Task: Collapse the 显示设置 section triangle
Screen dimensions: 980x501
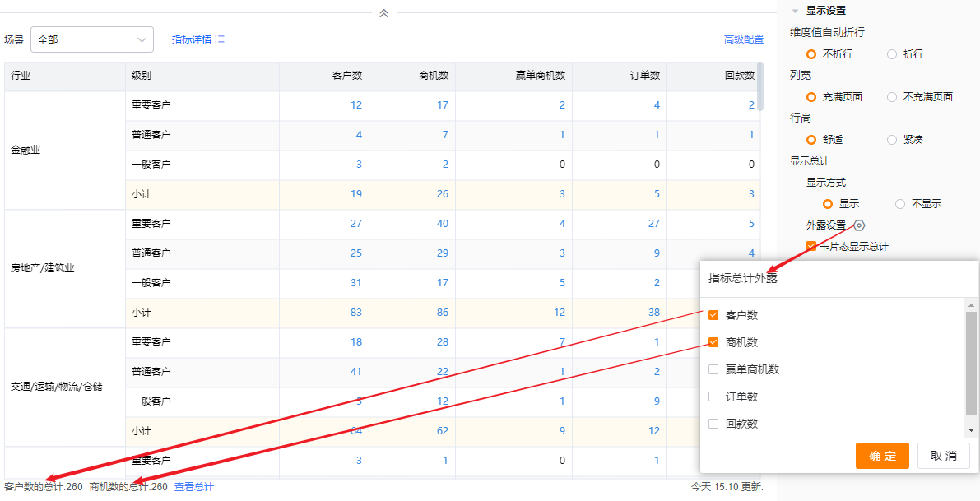Action: pyautogui.click(x=795, y=12)
